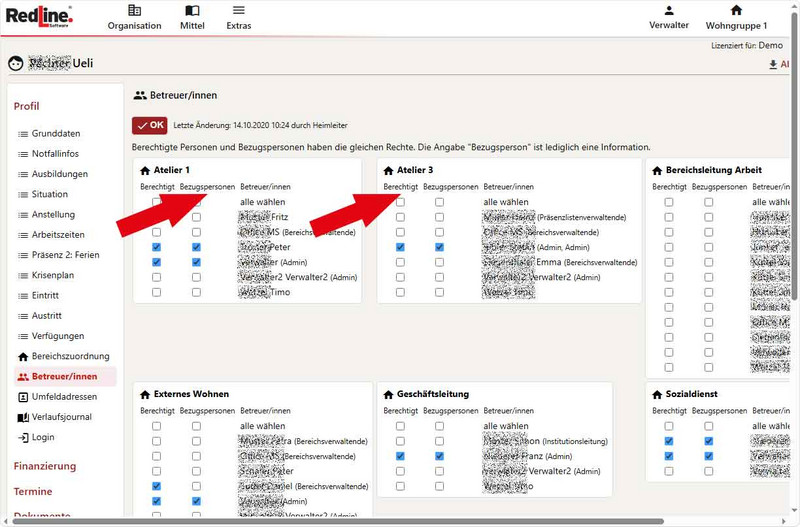The image size is (800, 527).
Task: Open the Mittel book icon
Action: point(192,11)
